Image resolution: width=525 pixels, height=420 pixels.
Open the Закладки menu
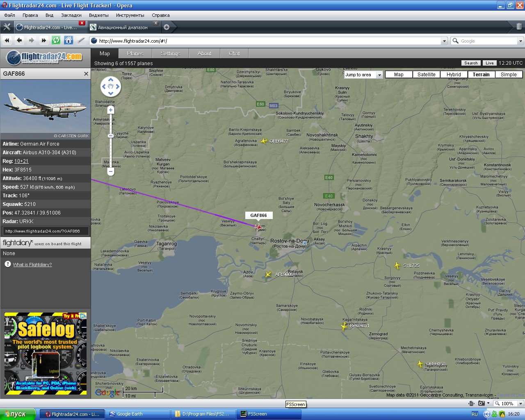(71, 15)
